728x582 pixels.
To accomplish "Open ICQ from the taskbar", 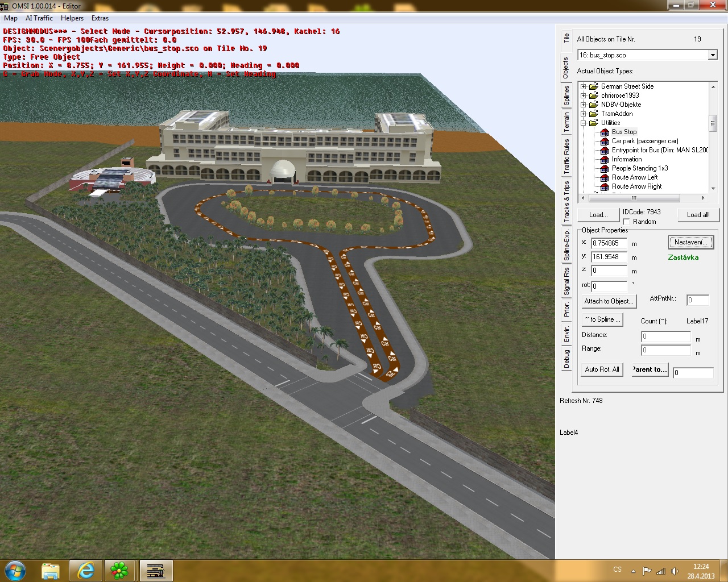I will pyautogui.click(x=119, y=570).
